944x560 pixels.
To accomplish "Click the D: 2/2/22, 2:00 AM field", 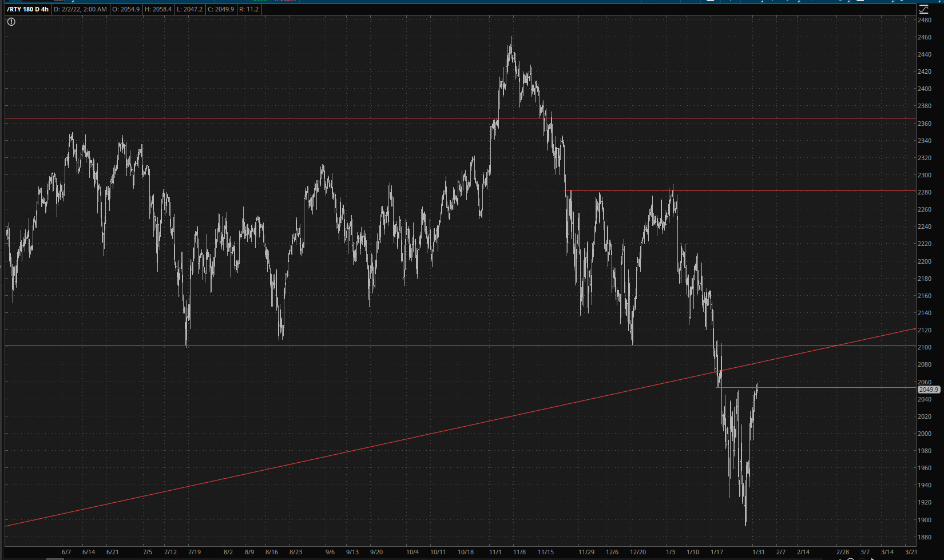I will tap(80, 9).
